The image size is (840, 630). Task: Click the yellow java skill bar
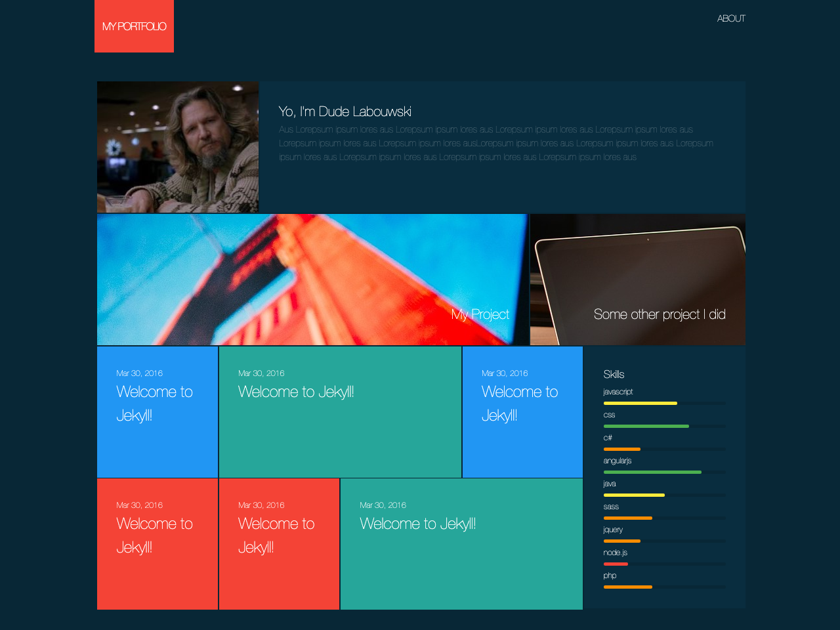click(634, 495)
